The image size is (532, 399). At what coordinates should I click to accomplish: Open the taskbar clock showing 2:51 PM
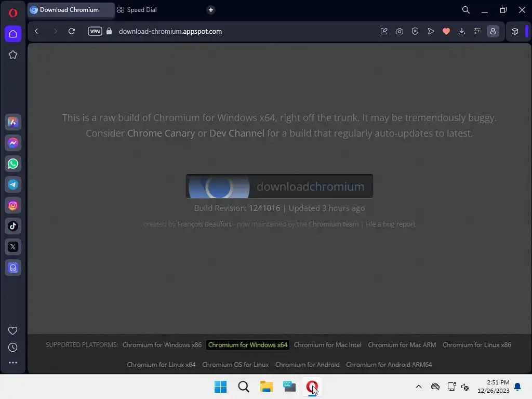(x=494, y=387)
